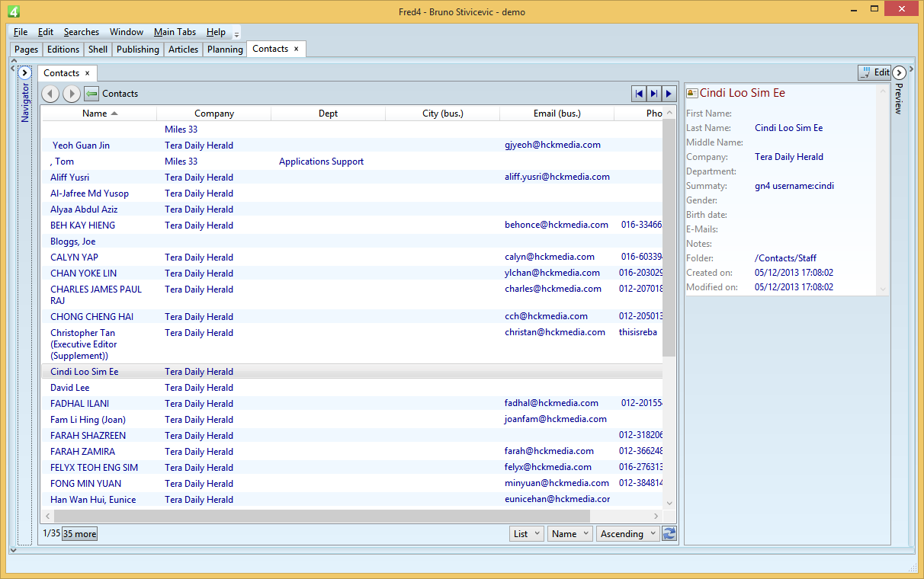Sort the list by the Name column header
This screenshot has height=579, width=924.
tap(99, 114)
